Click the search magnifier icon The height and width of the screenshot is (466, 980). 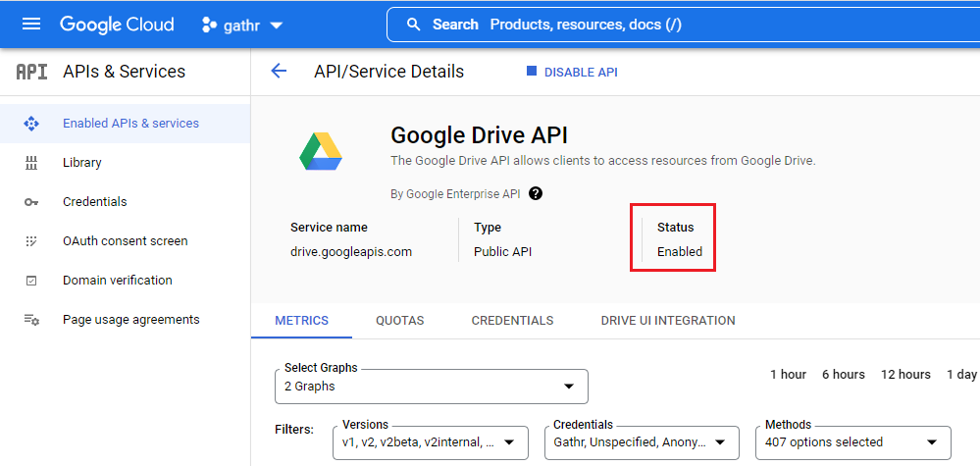(413, 25)
